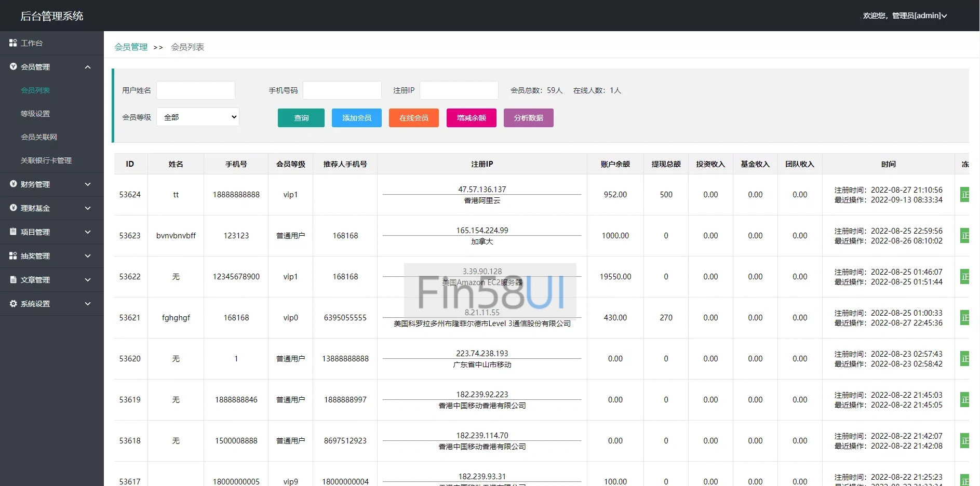Toggle the green status button for member 53622
Image resolution: width=980 pixels, height=486 pixels.
964,277
